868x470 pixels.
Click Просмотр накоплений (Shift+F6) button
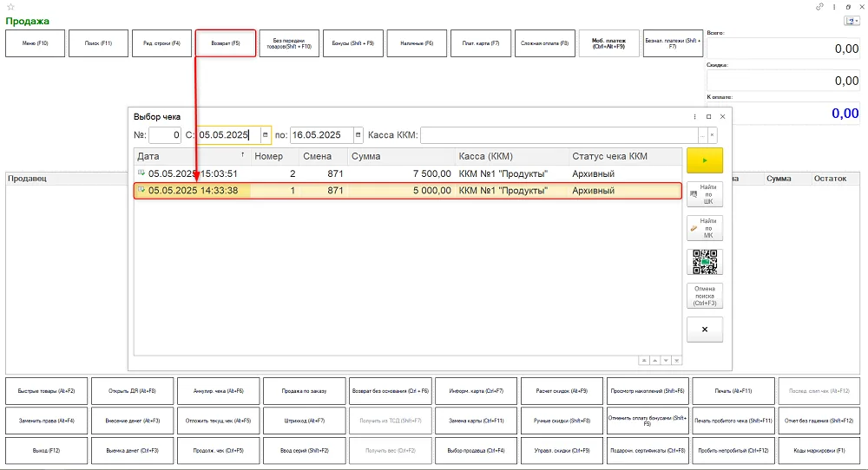(648, 391)
